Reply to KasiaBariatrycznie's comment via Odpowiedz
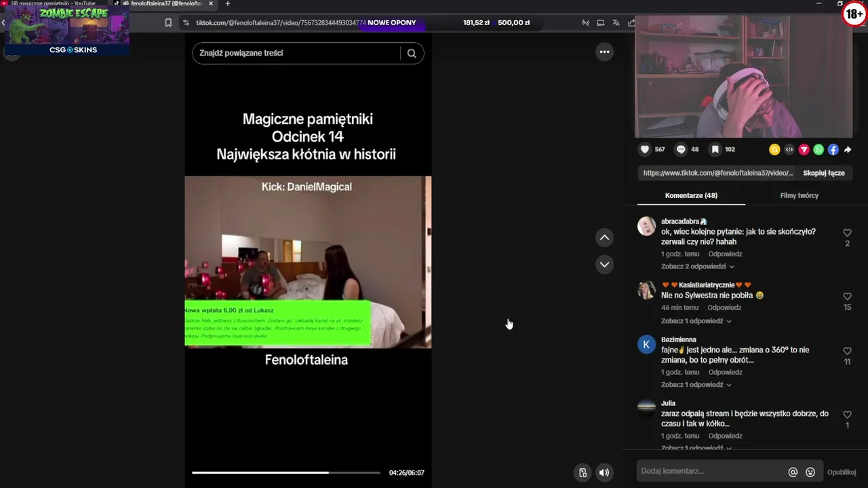The height and width of the screenshot is (488, 868). (x=724, y=308)
